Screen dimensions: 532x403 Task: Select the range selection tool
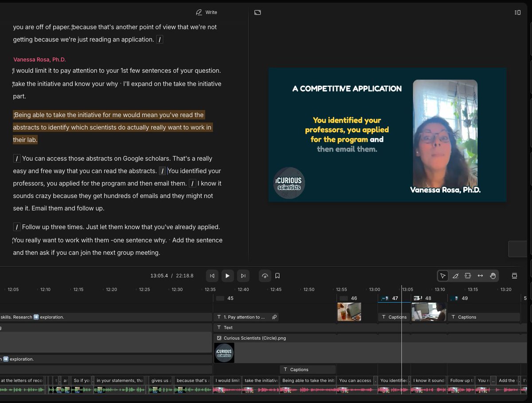[468, 276]
